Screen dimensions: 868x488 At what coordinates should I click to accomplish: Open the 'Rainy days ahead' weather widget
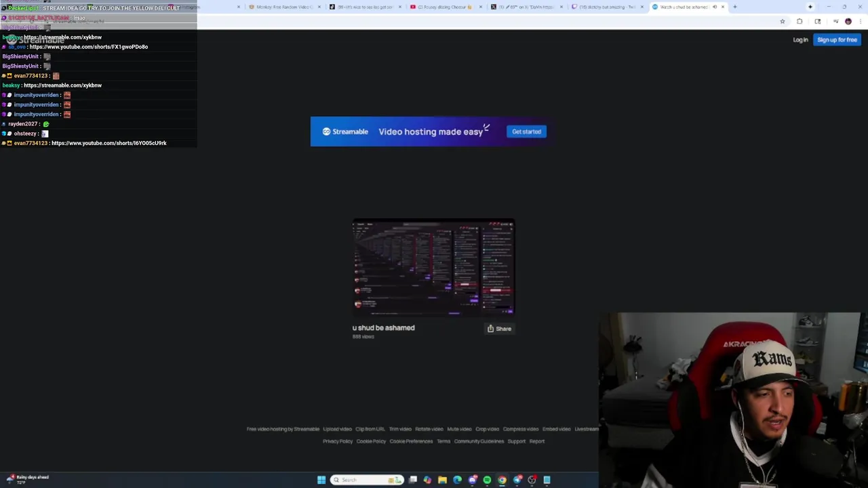point(27,479)
